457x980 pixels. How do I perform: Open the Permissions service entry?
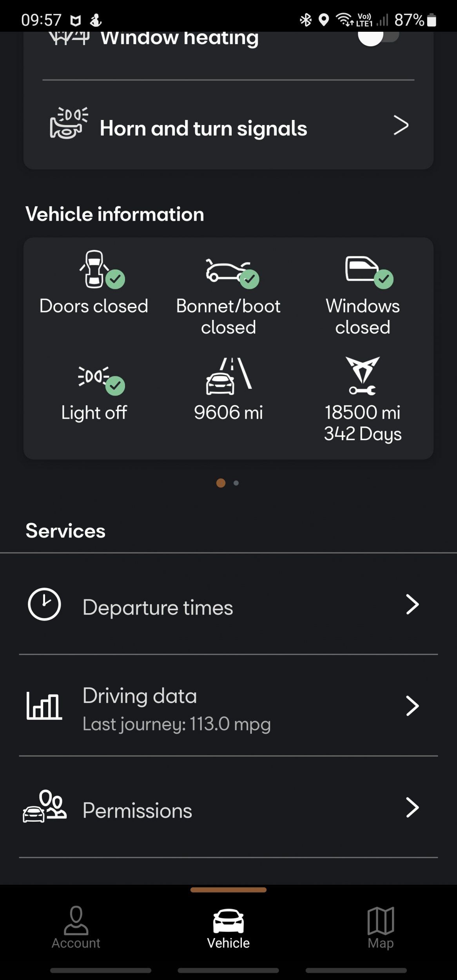(x=137, y=810)
